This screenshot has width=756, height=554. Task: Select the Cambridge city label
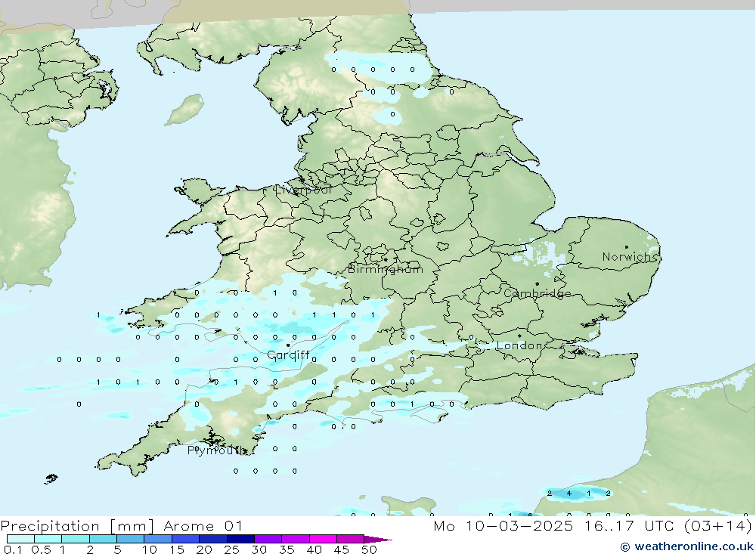(537, 294)
